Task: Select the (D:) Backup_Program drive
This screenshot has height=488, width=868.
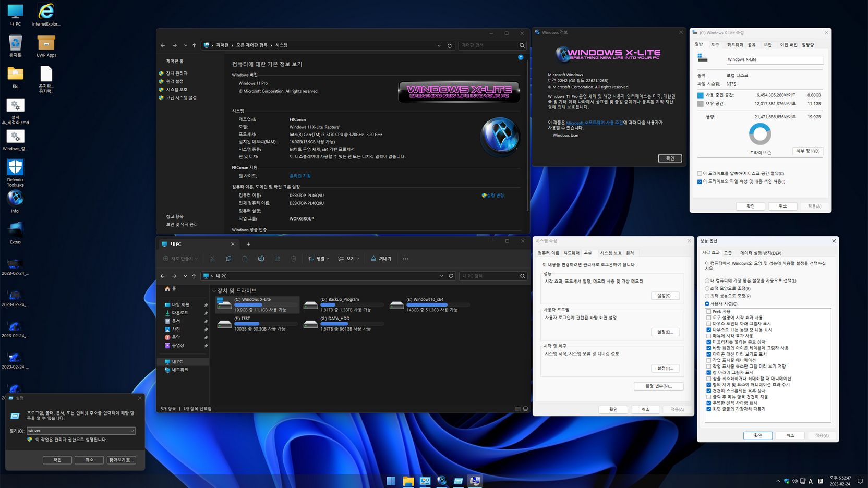Action: tap(343, 304)
